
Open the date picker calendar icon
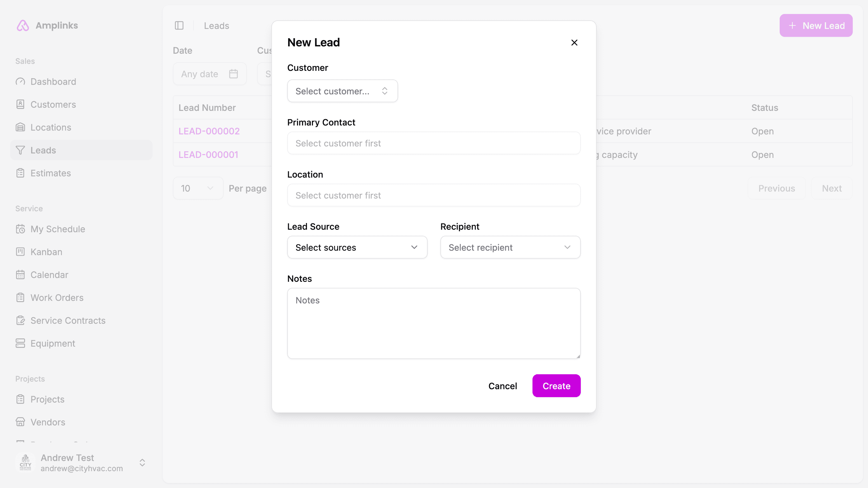[233, 74]
